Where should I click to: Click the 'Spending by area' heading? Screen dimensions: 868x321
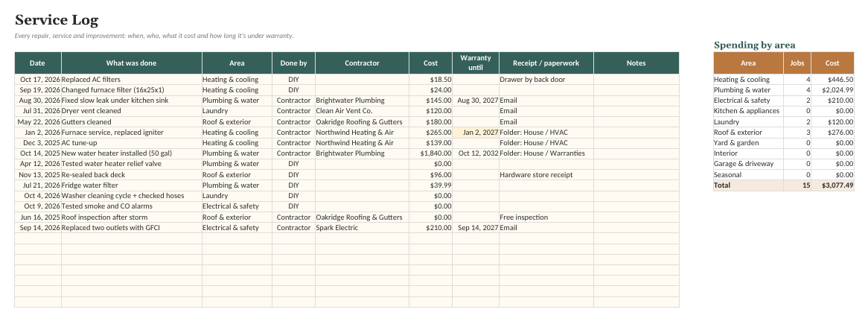coord(755,45)
